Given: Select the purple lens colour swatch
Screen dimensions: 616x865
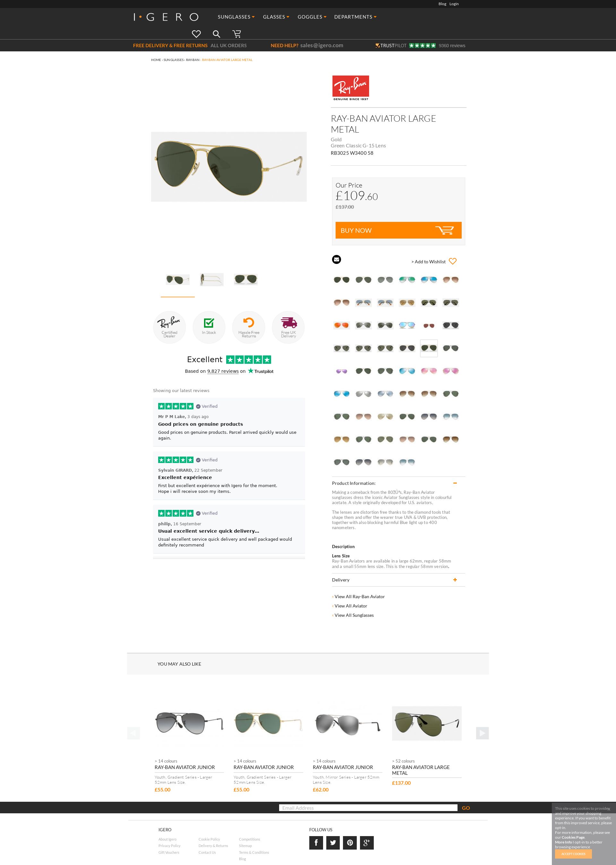Looking at the screenshot, I should 341,371.
